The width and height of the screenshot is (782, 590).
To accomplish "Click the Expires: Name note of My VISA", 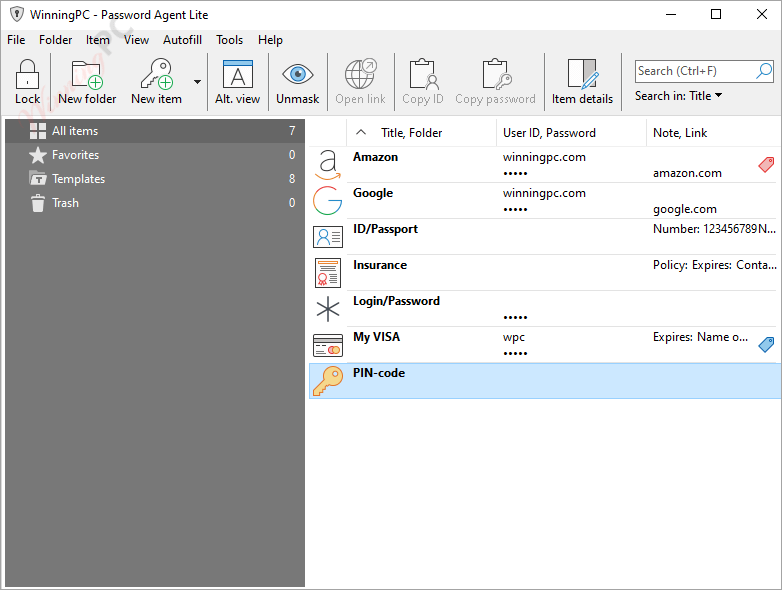I will click(700, 337).
